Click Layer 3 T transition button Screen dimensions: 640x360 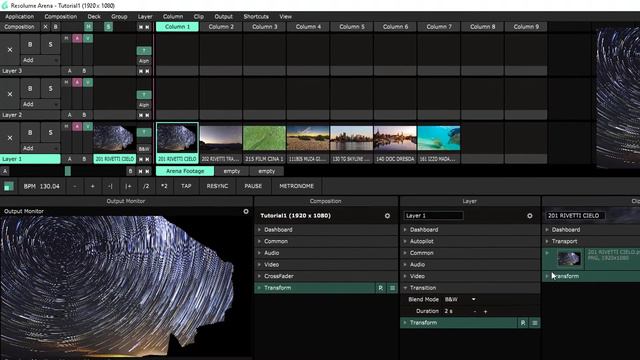click(144, 51)
